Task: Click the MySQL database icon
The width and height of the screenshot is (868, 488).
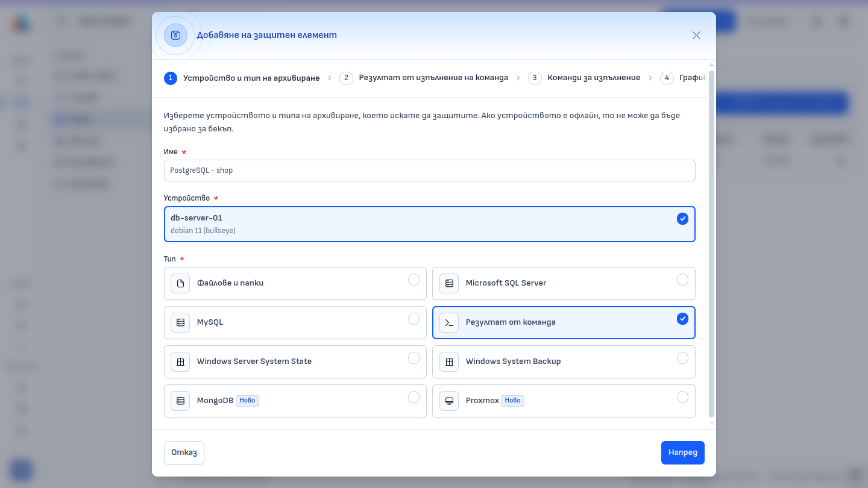Action: (180, 322)
